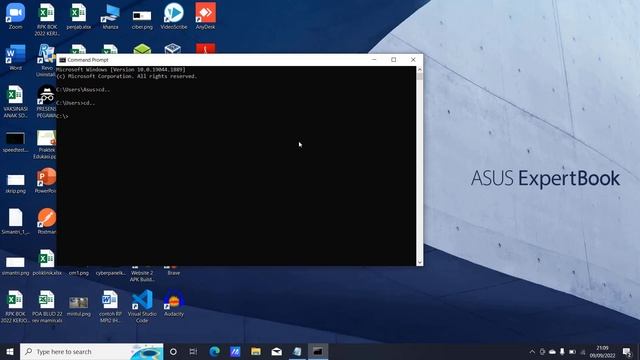Image resolution: width=640 pixels, height=360 pixels.
Task: Select the poliklinik.xlsx Excel file
Action: (47, 262)
